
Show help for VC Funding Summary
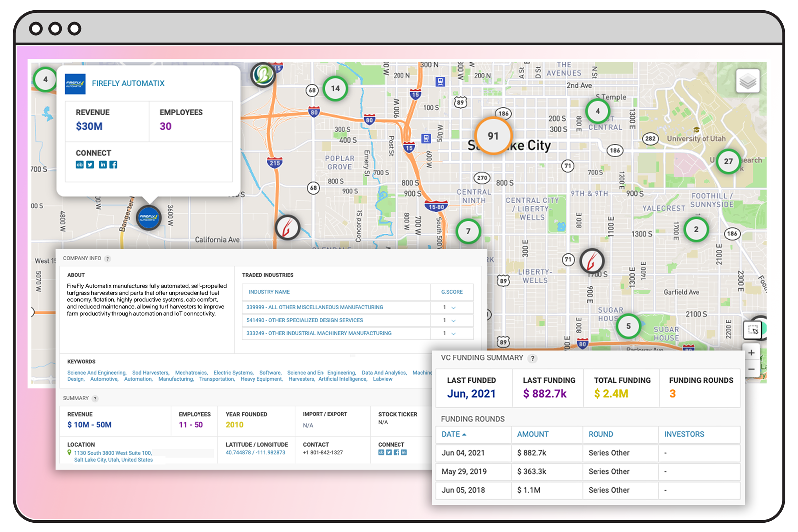point(533,358)
